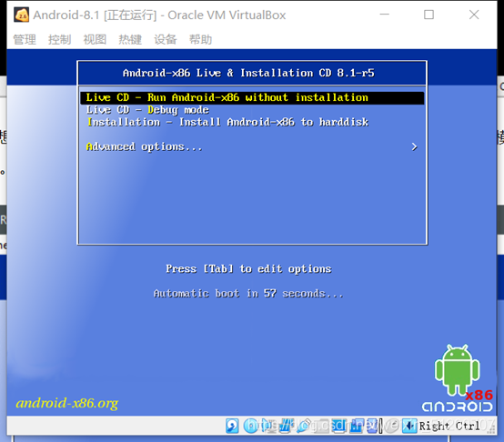Click the keyboard capture arrow icon
Image resolution: width=504 pixels, height=442 pixels.
point(409,426)
